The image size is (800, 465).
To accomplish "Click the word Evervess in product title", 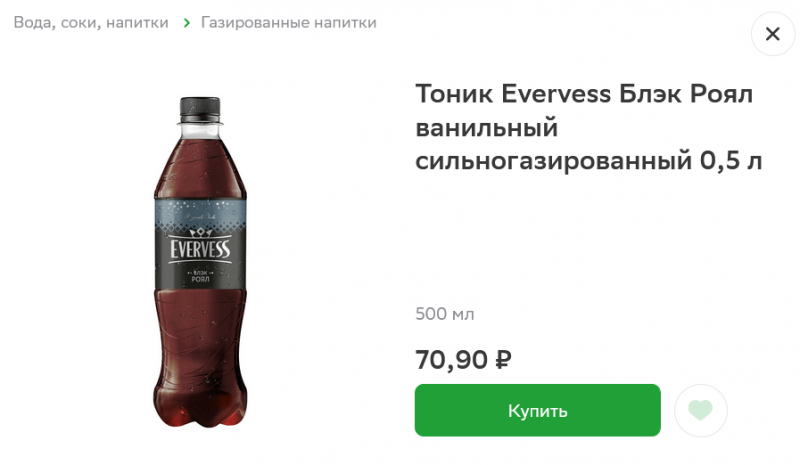I will (556, 94).
